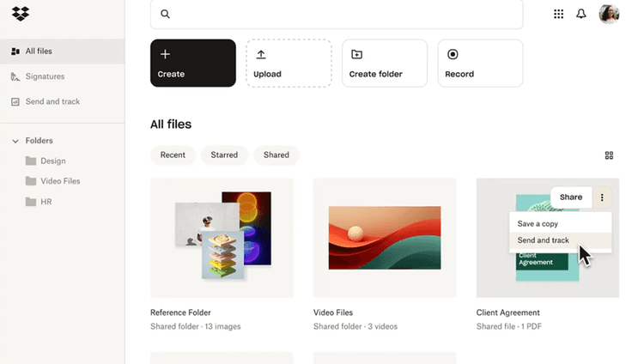
Task: Select Send and track in context menu
Action: pyautogui.click(x=543, y=240)
